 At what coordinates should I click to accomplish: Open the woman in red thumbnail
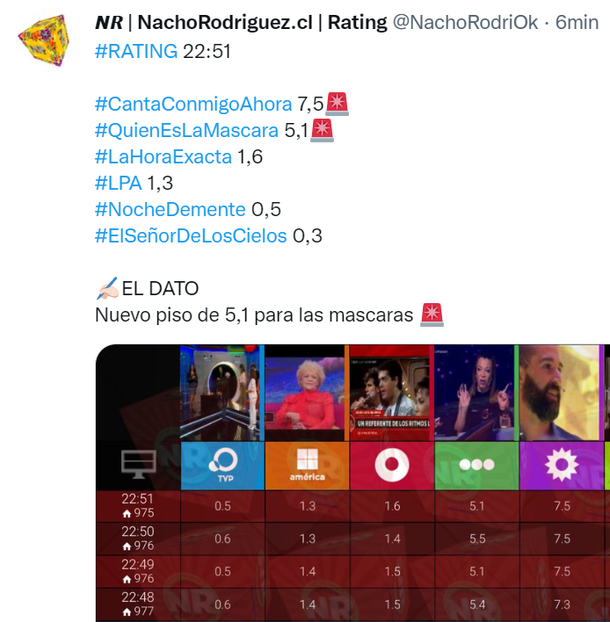305,393
